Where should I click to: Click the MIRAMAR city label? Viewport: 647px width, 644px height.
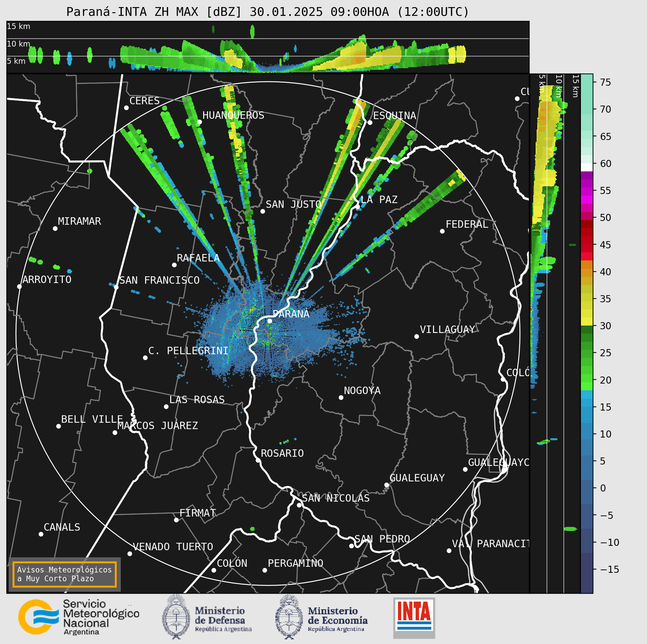click(x=79, y=221)
